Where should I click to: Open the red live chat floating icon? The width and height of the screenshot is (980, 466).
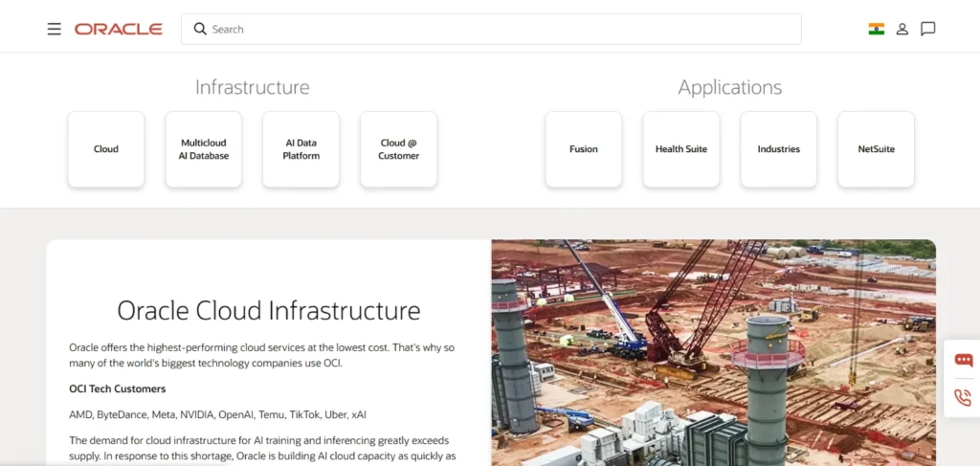coord(963,360)
